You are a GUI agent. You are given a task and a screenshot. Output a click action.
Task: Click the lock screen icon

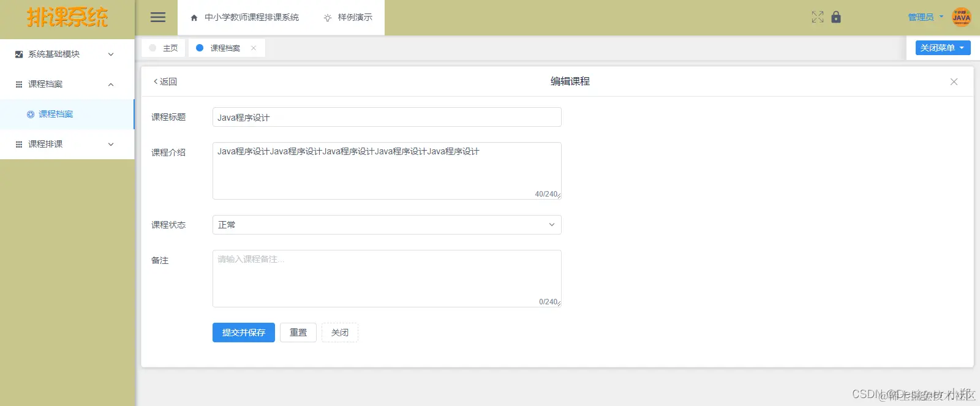tap(836, 17)
